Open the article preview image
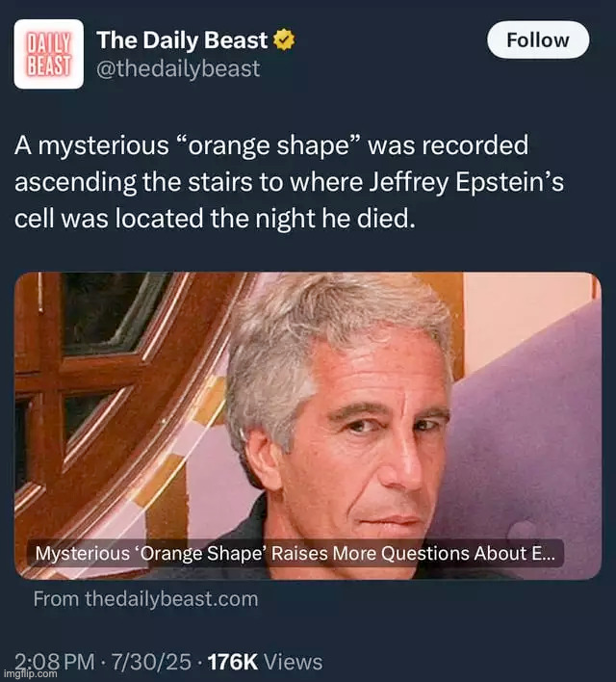 [308, 426]
